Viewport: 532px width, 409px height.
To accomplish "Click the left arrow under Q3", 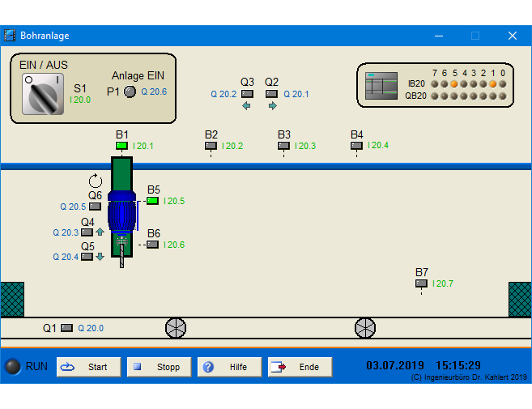I will pos(247,106).
